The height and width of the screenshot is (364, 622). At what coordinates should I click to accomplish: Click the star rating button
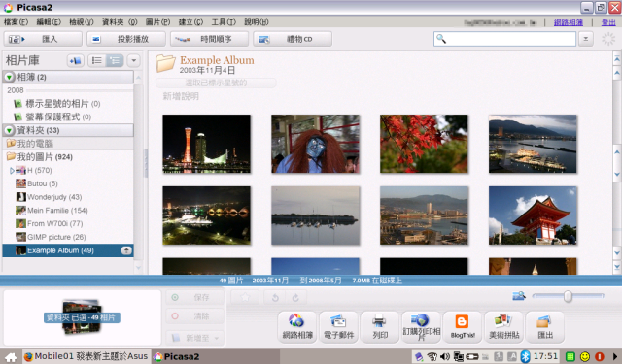(x=245, y=297)
